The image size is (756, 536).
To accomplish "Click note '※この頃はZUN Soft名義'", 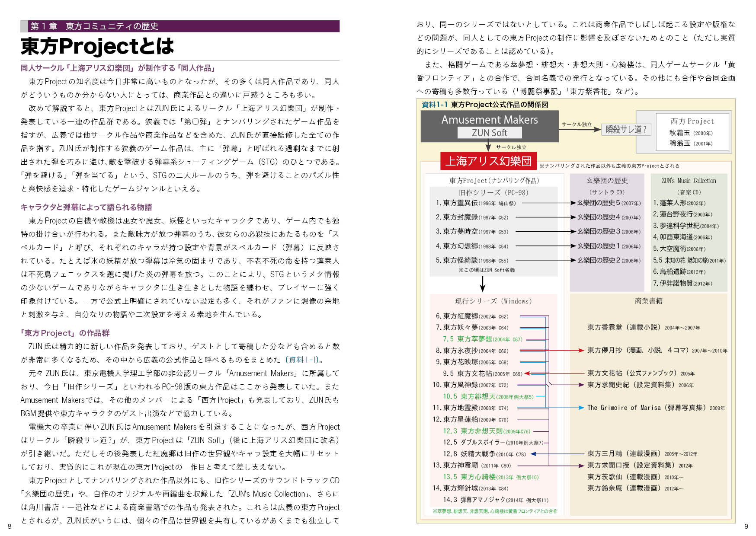I will 487,270.
